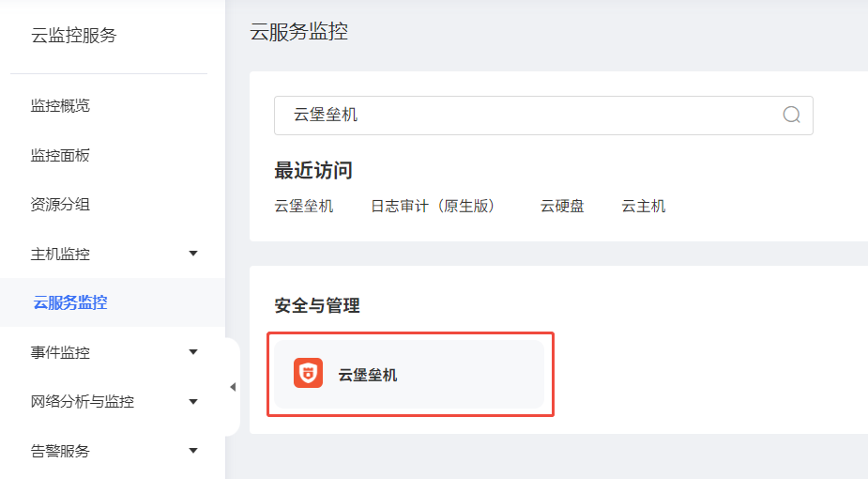Expand the 事件监控 menu arrow

point(193,352)
